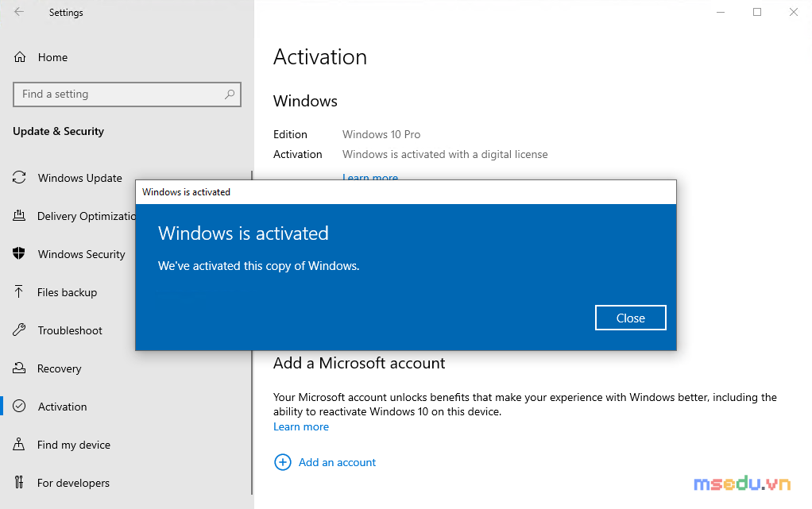
Task: Click 'We've activated this copy of Windows.' message
Action: (x=258, y=266)
